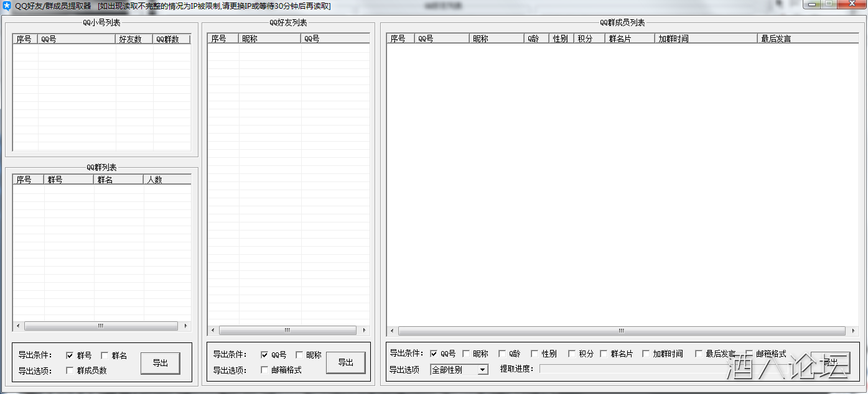Click the 积分 column header
868x394 pixels.
click(589, 39)
